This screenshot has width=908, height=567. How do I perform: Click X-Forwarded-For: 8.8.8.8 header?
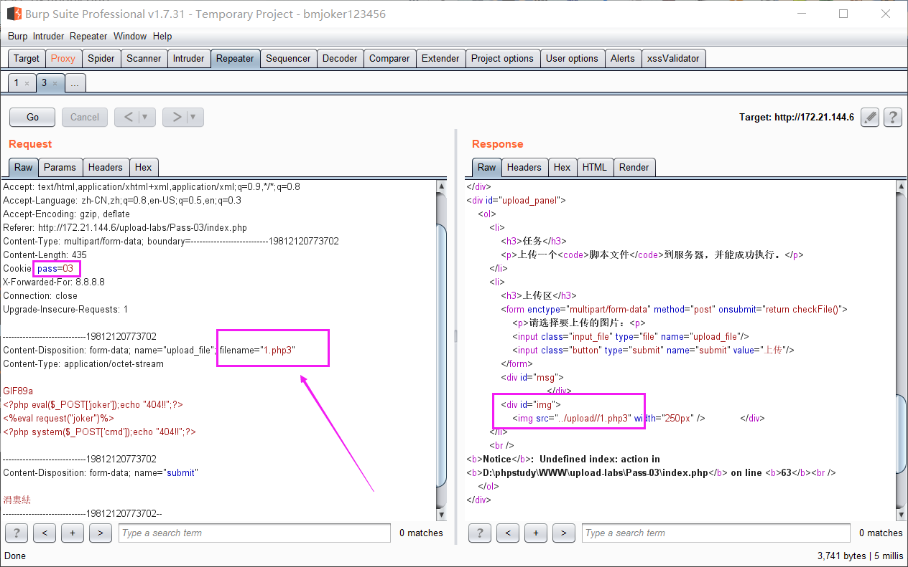point(54,282)
